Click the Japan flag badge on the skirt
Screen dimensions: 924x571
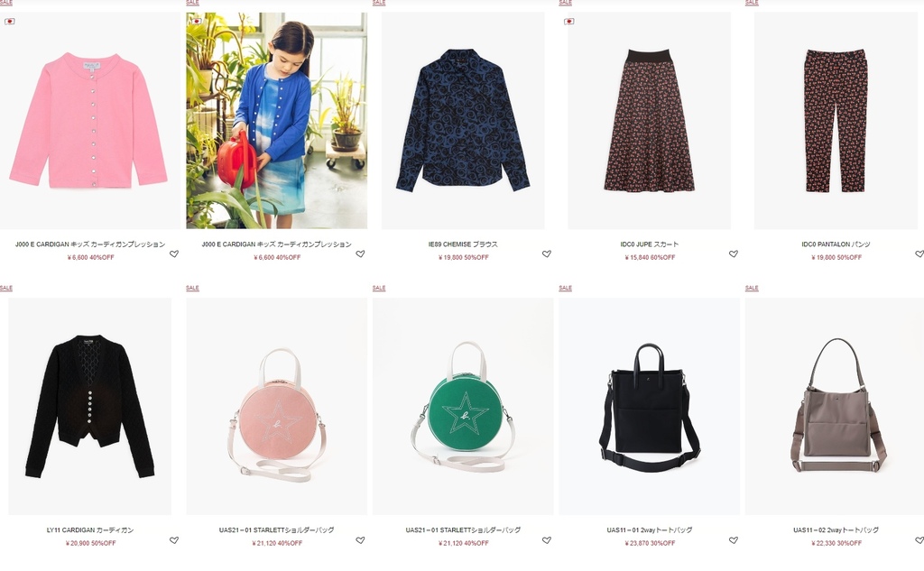pos(568,22)
